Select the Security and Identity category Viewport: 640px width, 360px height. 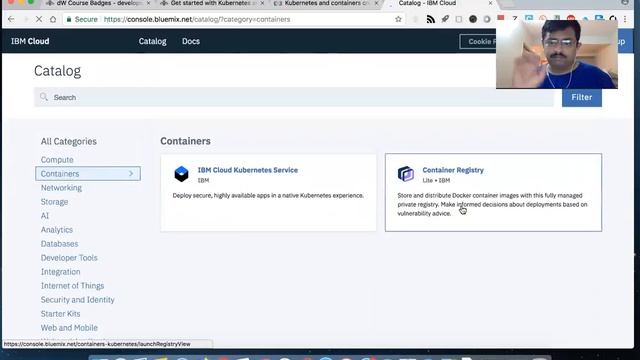[x=78, y=300]
